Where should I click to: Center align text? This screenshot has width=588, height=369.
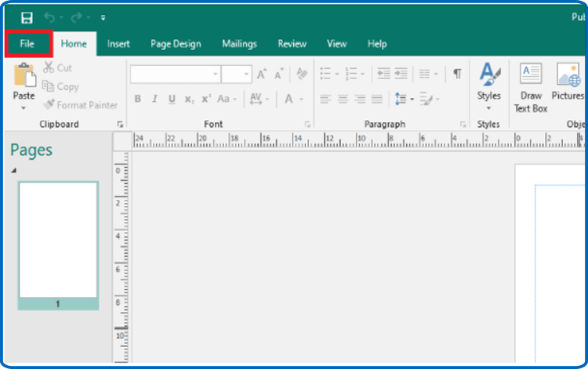[x=343, y=99]
